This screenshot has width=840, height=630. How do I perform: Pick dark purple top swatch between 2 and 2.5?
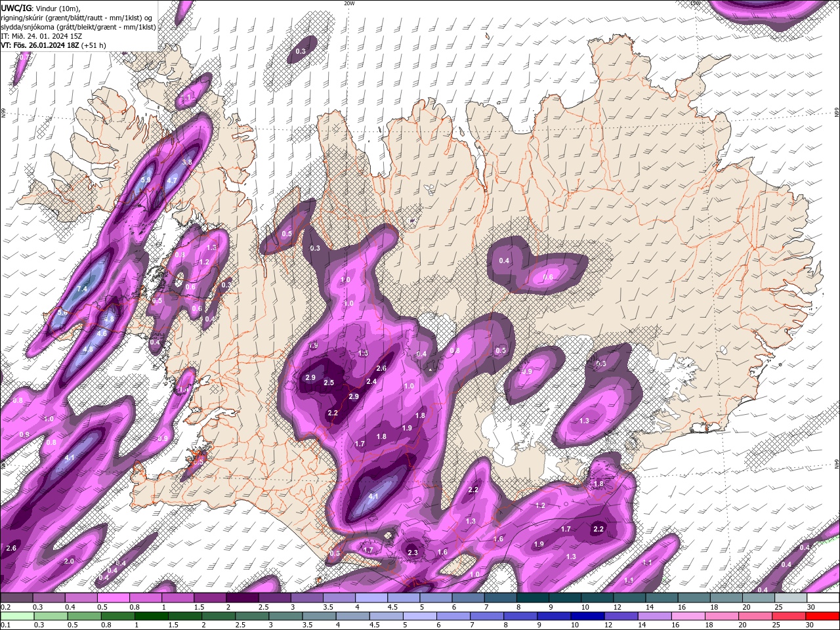click(242, 598)
